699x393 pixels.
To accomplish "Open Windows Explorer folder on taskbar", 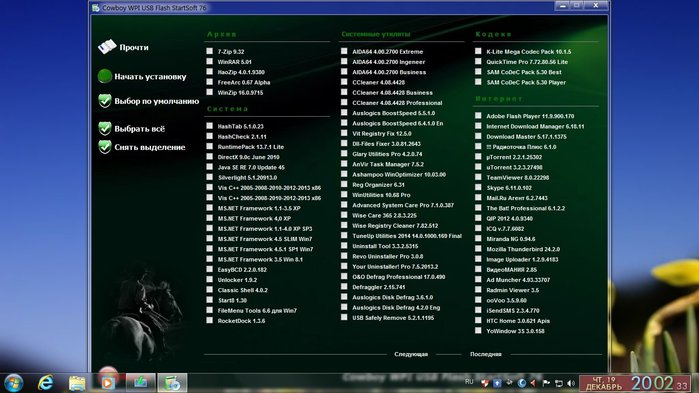I will [x=77, y=383].
